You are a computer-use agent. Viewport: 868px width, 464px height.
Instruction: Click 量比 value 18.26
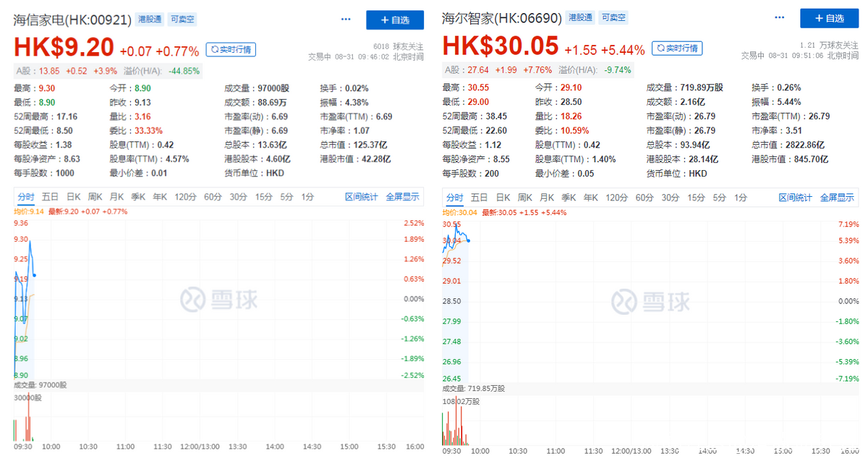click(571, 116)
